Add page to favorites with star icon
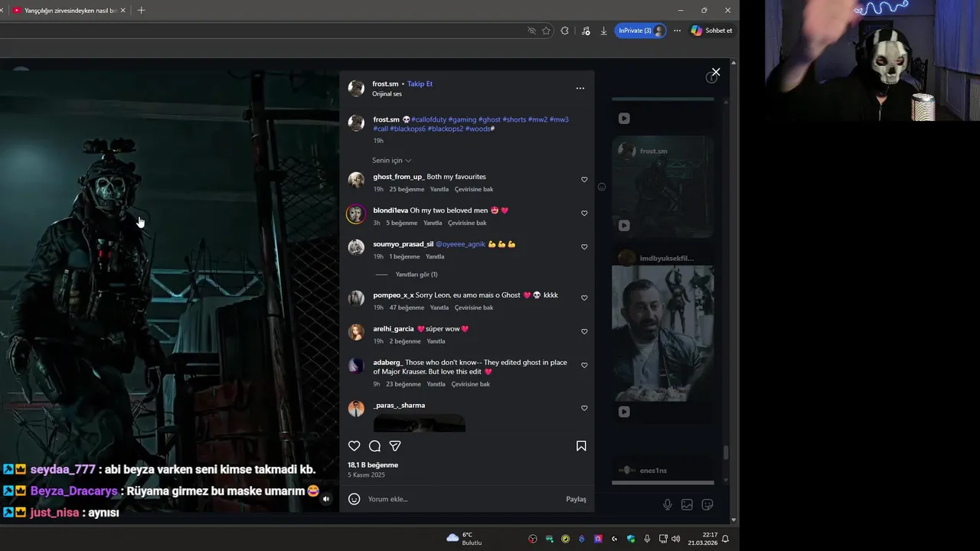The image size is (980, 551). 546,31
